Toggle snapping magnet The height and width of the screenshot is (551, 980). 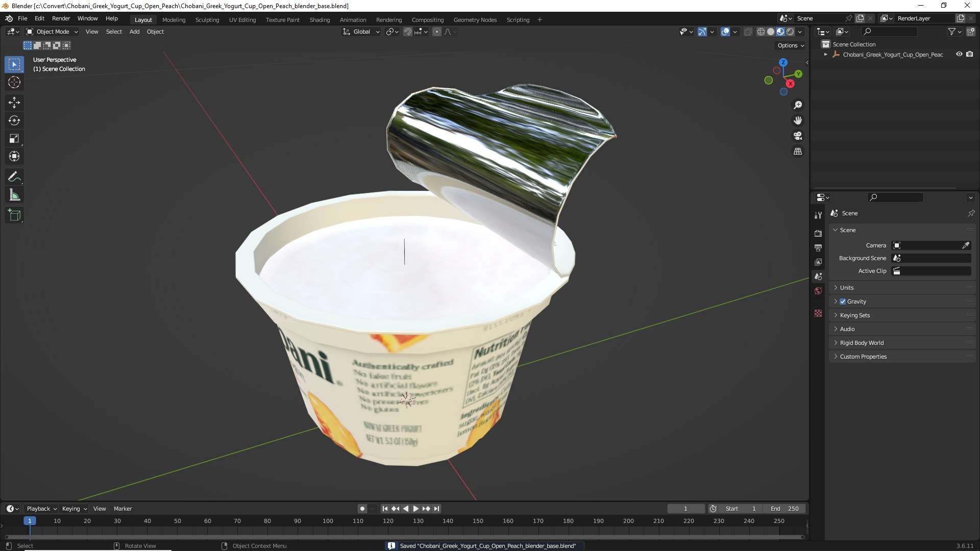tap(408, 32)
